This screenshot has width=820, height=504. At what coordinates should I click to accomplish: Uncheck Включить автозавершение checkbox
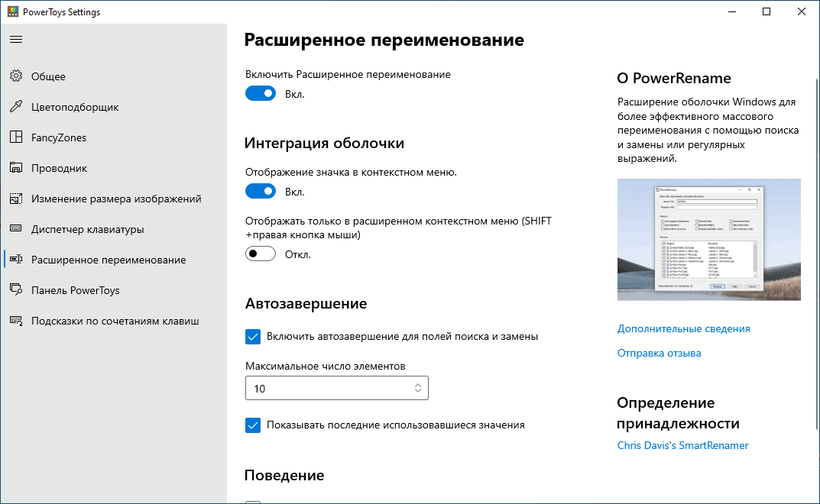[253, 336]
